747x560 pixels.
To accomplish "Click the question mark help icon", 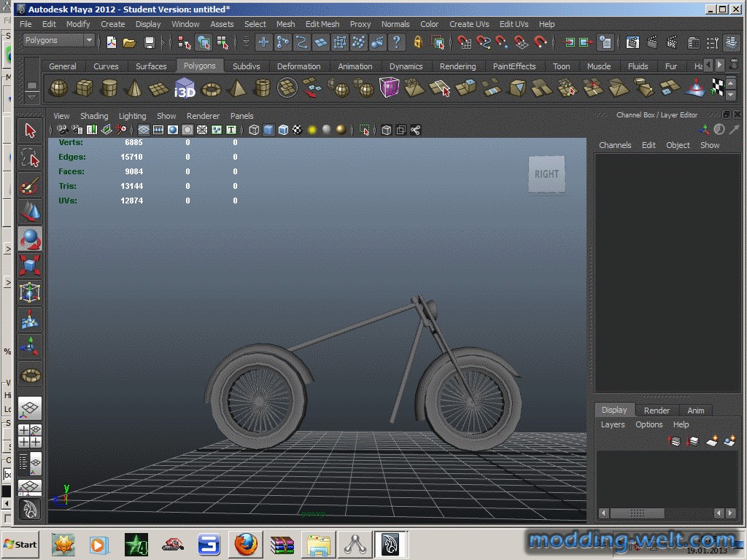I will 396,42.
